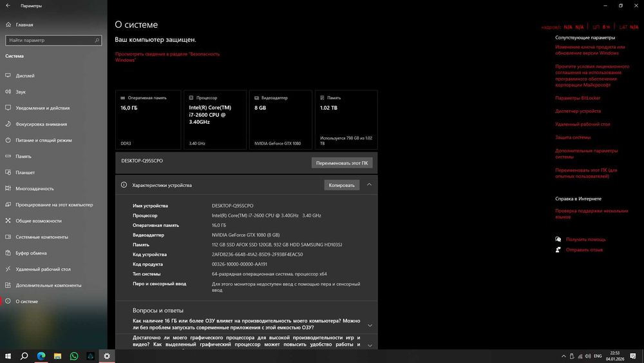Open Удаленный рабочий стол related link

click(x=582, y=124)
